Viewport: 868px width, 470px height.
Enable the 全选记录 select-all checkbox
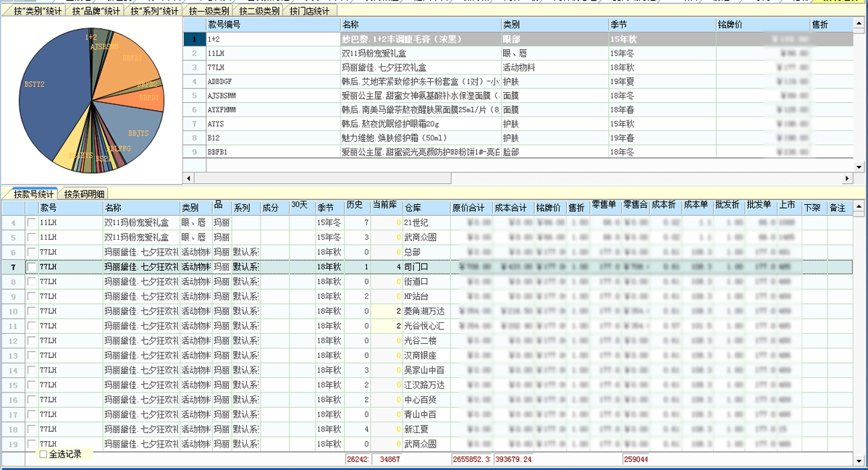pyautogui.click(x=43, y=454)
